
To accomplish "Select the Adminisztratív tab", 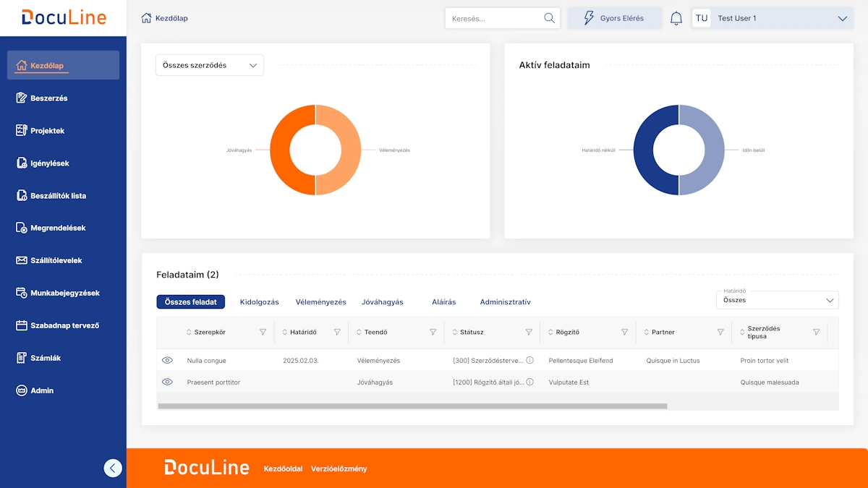I will pyautogui.click(x=505, y=302).
